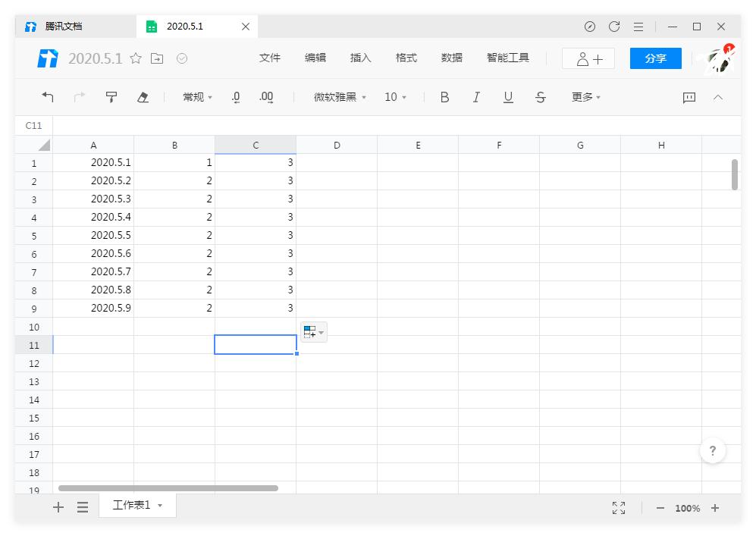Toggle strikethrough formatting

(540, 97)
